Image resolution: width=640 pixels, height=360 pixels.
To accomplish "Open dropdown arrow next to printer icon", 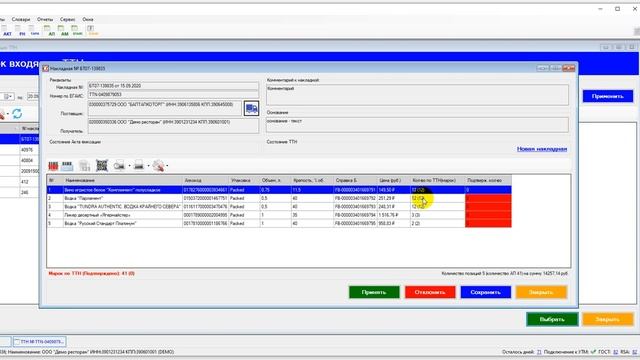I will point(148,166).
